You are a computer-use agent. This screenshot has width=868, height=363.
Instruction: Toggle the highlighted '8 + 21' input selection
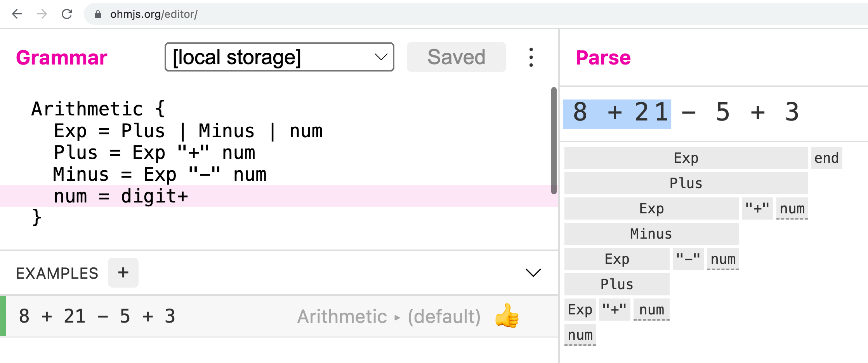[x=617, y=112]
